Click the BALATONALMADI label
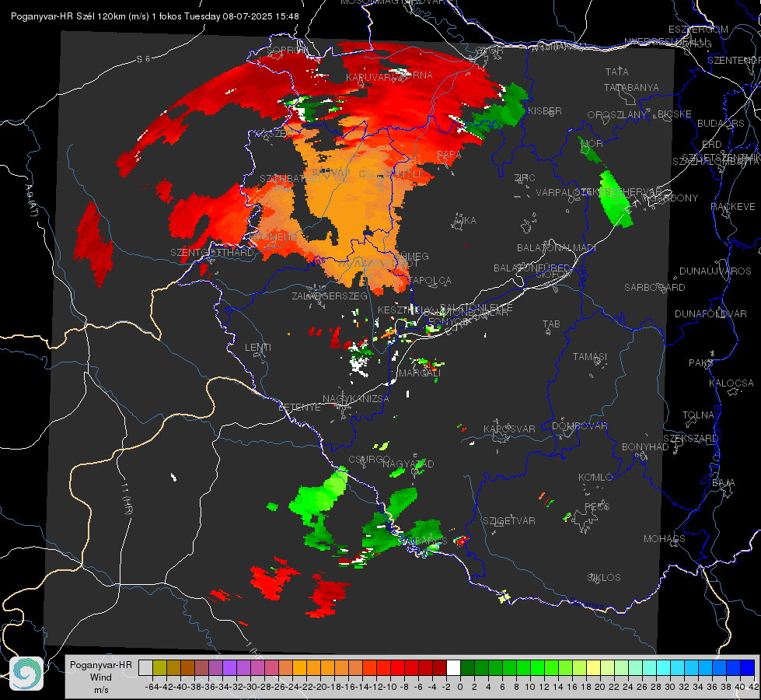The image size is (761, 700). [x=557, y=248]
